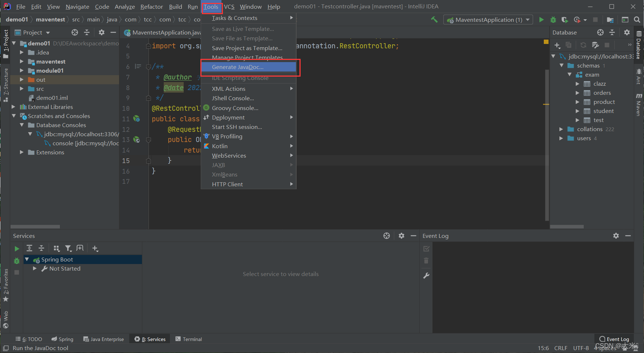Select Generate JavaDoc menu entry
644x353 pixels.
tap(249, 67)
